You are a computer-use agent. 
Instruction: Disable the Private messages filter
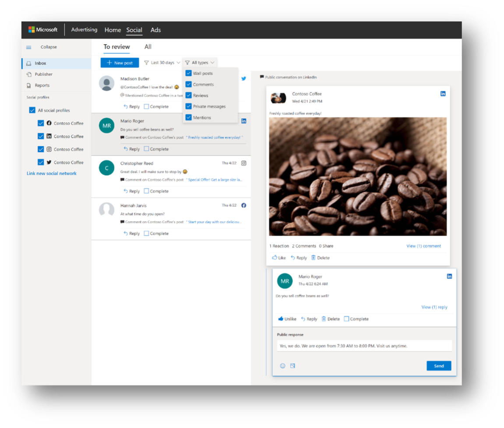pos(189,106)
